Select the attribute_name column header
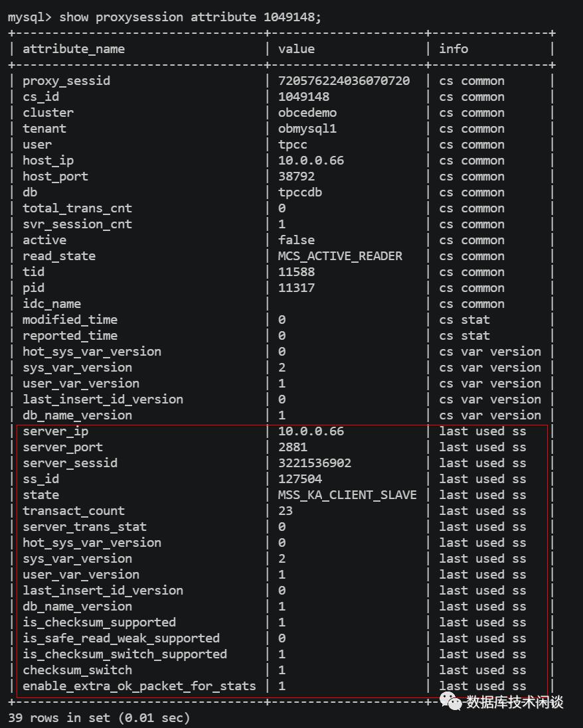This screenshot has height=728, width=583. pos(74,48)
